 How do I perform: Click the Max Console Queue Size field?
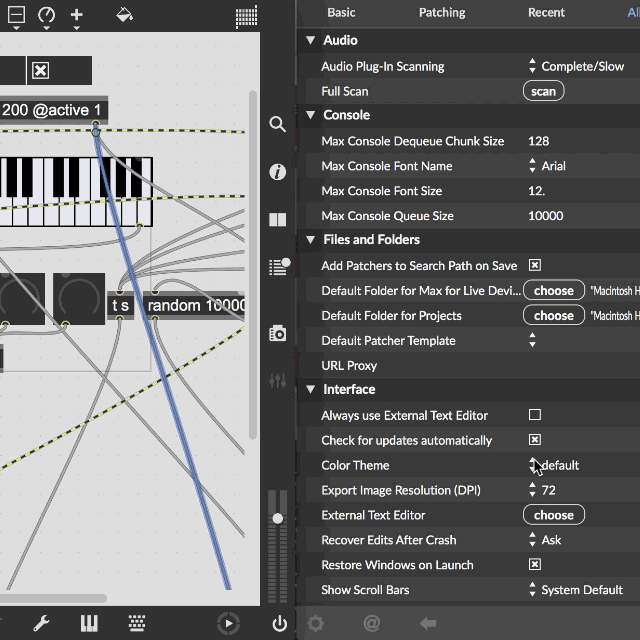[545, 216]
